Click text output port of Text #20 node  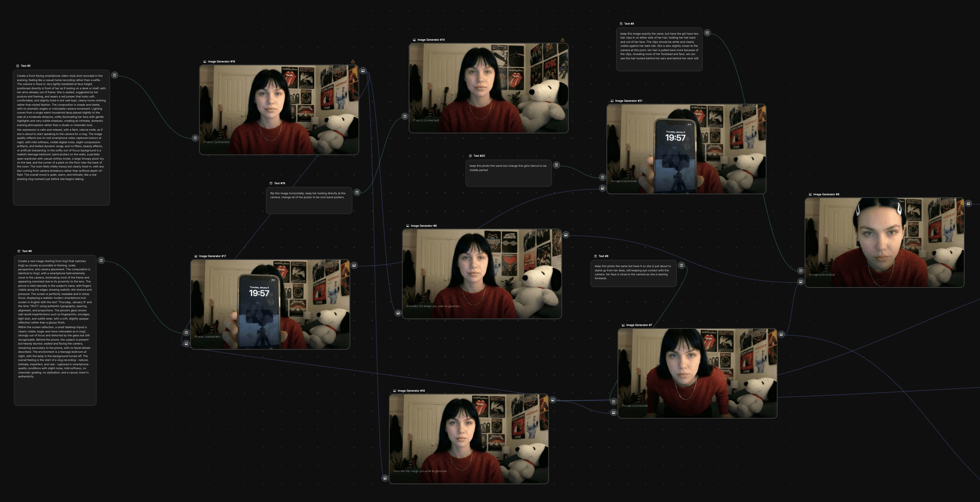(556, 165)
